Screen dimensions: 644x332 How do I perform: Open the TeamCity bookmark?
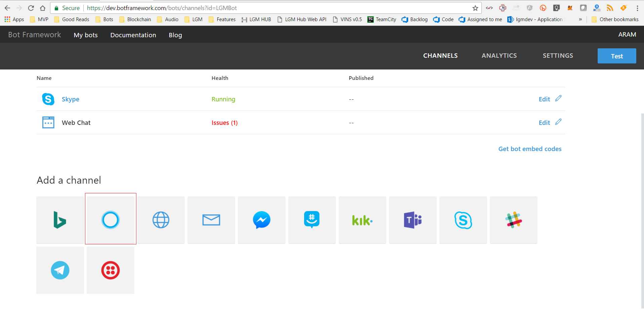click(x=382, y=19)
